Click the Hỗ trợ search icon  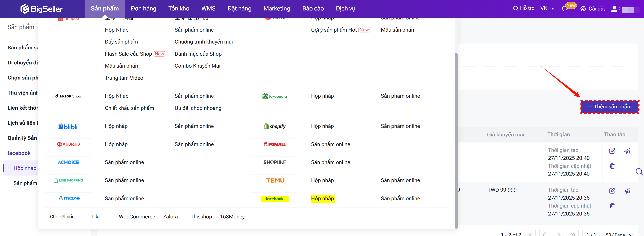[x=515, y=9]
